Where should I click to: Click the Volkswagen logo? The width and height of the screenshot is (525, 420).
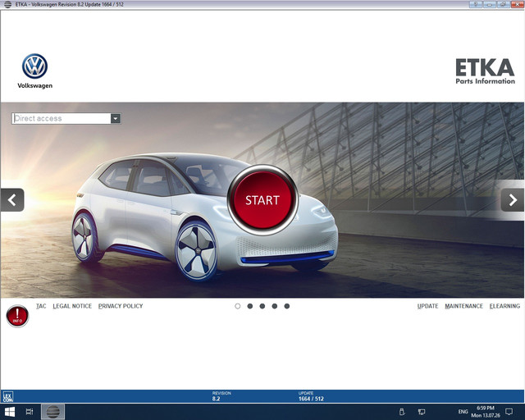[x=34, y=71]
